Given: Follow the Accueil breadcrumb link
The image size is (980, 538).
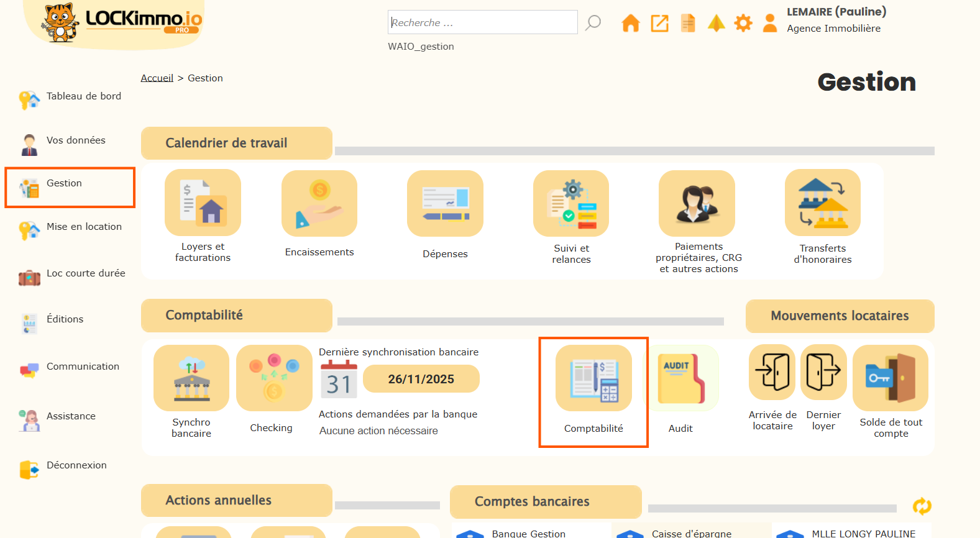Looking at the screenshot, I should coord(157,78).
